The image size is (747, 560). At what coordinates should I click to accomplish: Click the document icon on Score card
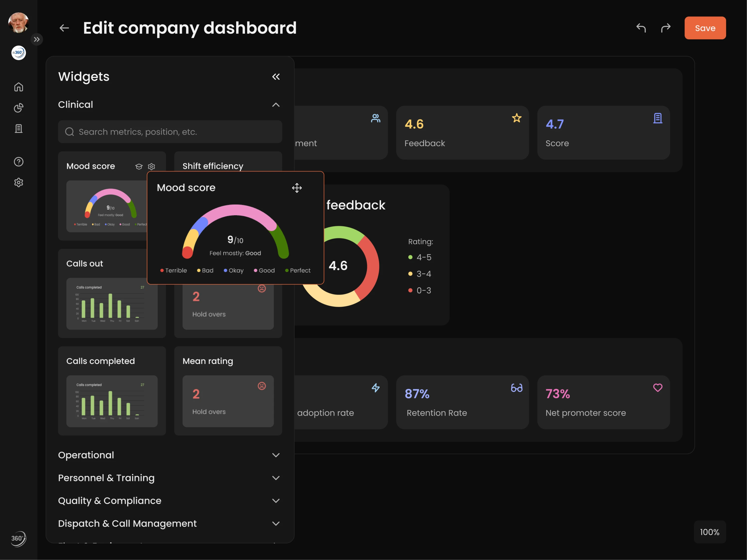click(658, 118)
